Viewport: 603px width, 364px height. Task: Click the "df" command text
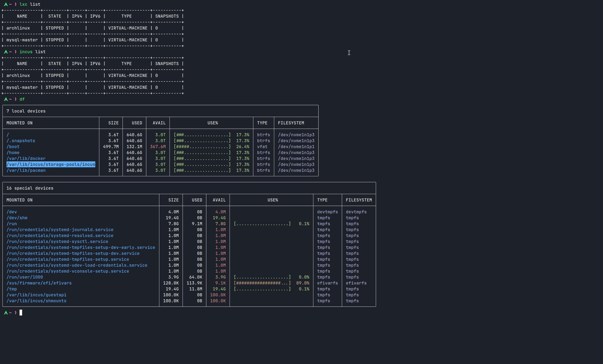(x=22, y=99)
